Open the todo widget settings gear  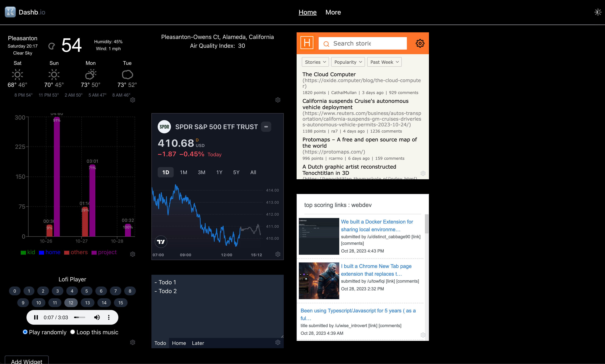pos(278,342)
